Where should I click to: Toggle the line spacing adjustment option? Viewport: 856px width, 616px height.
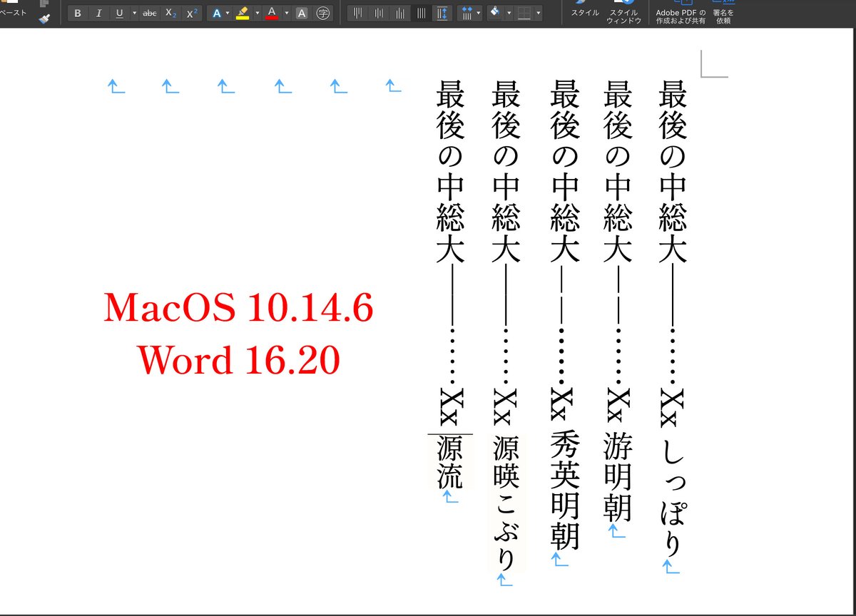click(x=442, y=12)
